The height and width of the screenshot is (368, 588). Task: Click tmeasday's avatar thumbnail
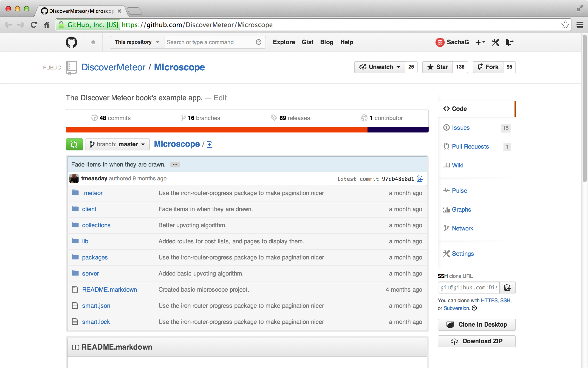[x=74, y=178]
